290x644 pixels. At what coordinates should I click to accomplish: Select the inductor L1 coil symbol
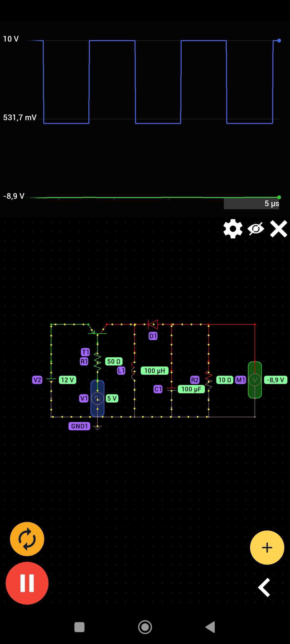(133, 371)
